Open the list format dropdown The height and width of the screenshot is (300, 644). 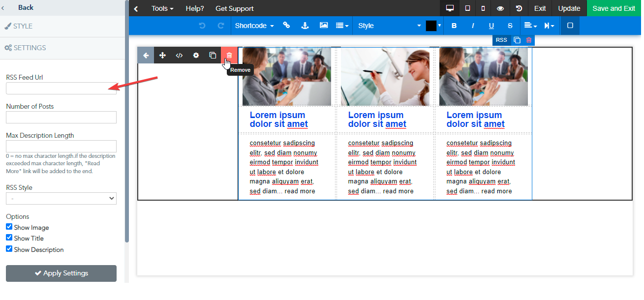(342, 26)
